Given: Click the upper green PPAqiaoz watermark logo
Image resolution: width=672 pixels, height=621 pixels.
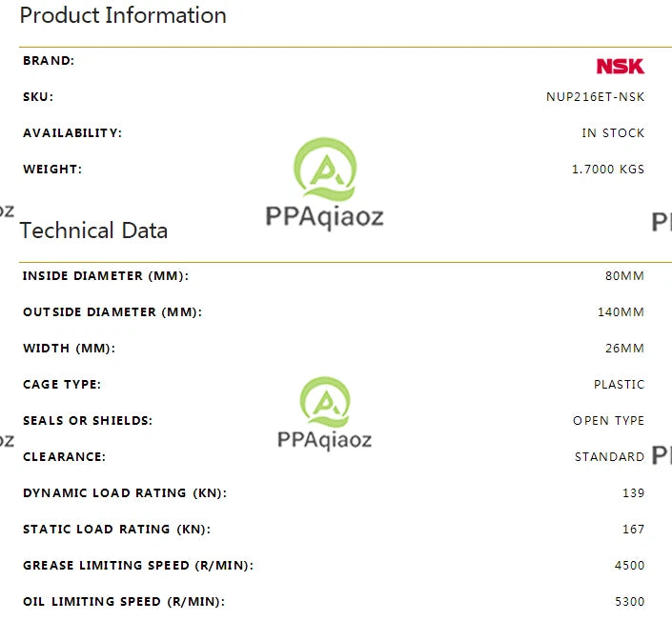Looking at the screenshot, I should point(325,170).
